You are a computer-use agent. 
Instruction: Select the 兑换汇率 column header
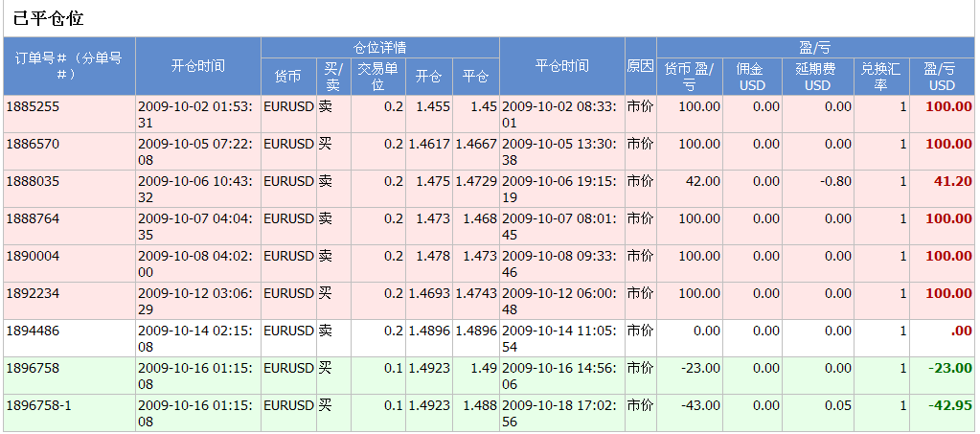tap(880, 77)
